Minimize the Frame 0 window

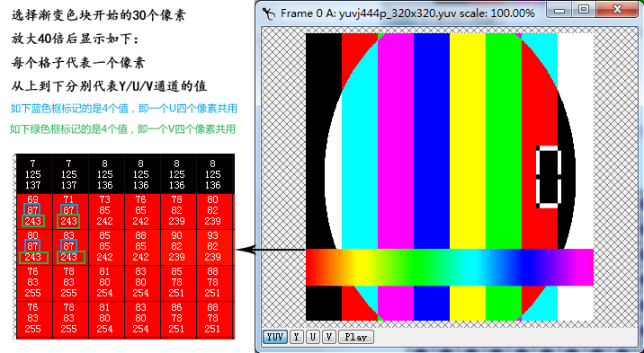(x=559, y=10)
